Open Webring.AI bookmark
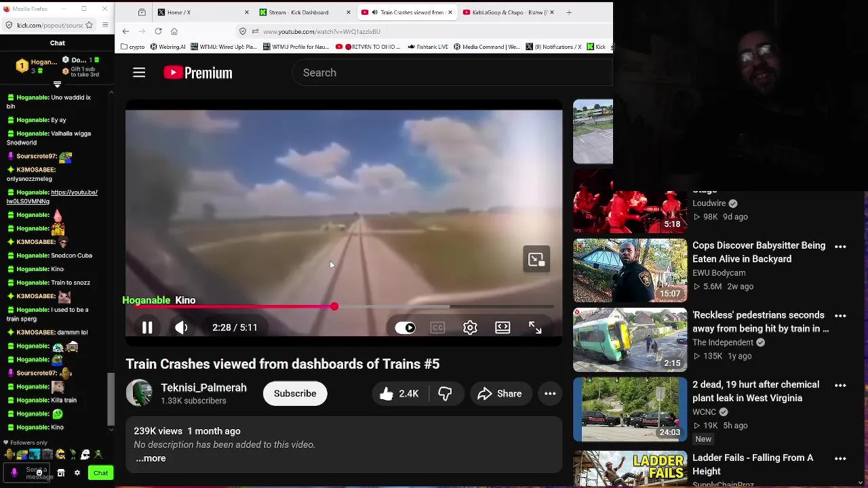 [x=167, y=47]
